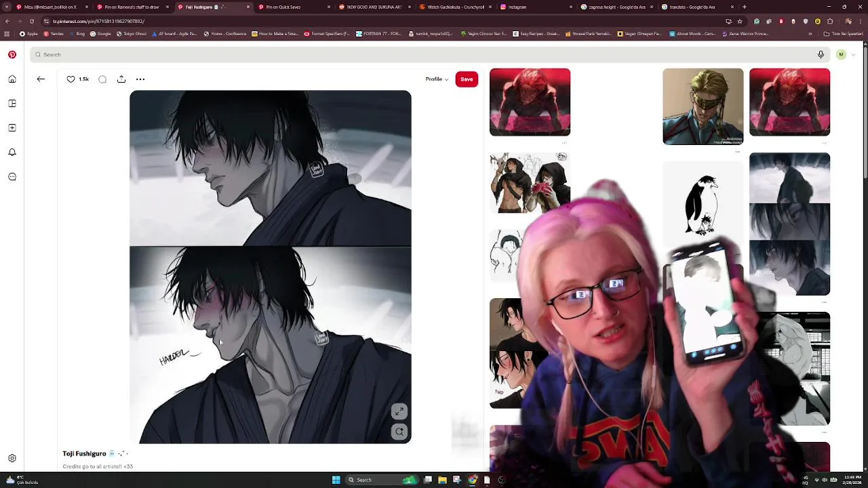Switch to the Pin on Quick Saves tab
The width and height of the screenshot is (868, 488).
click(x=294, y=7)
